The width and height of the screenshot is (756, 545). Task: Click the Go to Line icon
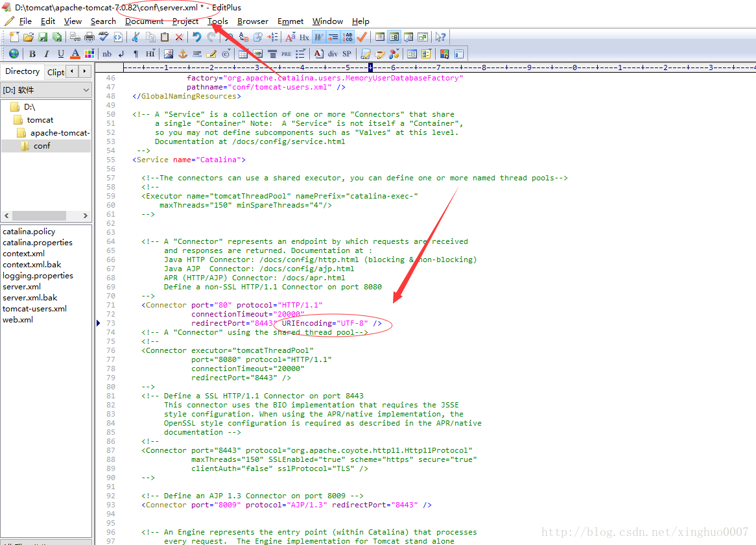pos(272,37)
